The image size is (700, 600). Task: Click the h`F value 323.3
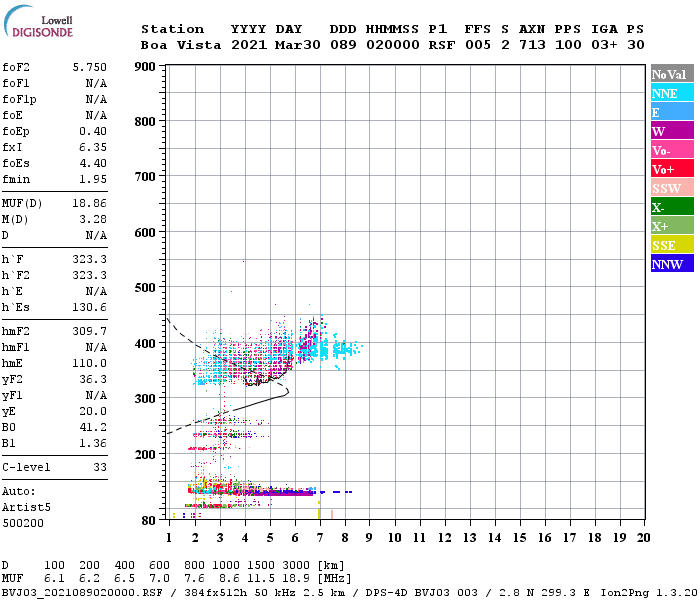[89, 259]
